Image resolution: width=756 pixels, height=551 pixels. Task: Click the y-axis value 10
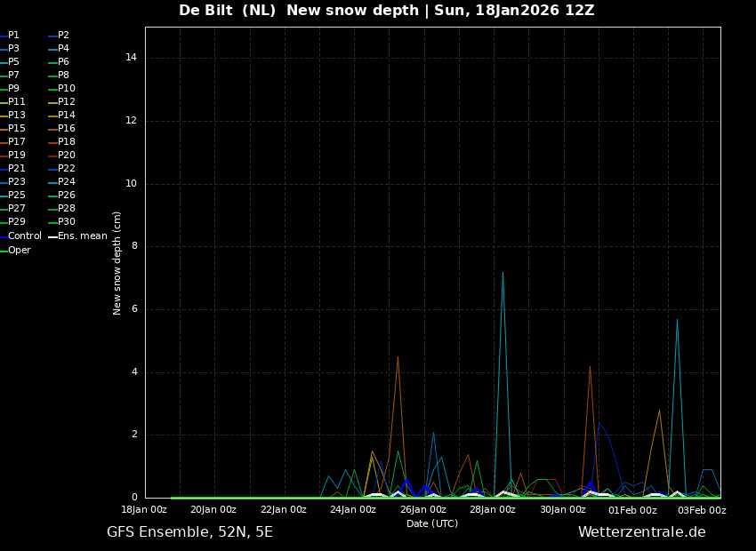tap(131, 183)
